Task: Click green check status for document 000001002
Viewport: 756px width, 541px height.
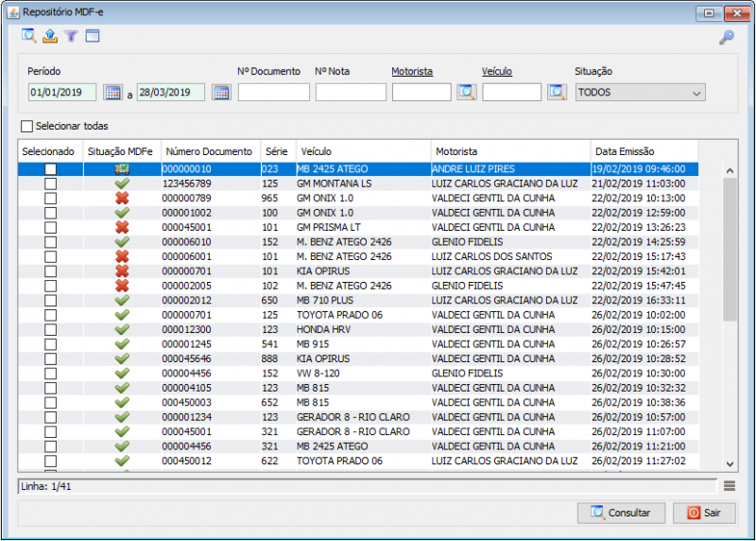Action: pyautogui.click(x=122, y=213)
